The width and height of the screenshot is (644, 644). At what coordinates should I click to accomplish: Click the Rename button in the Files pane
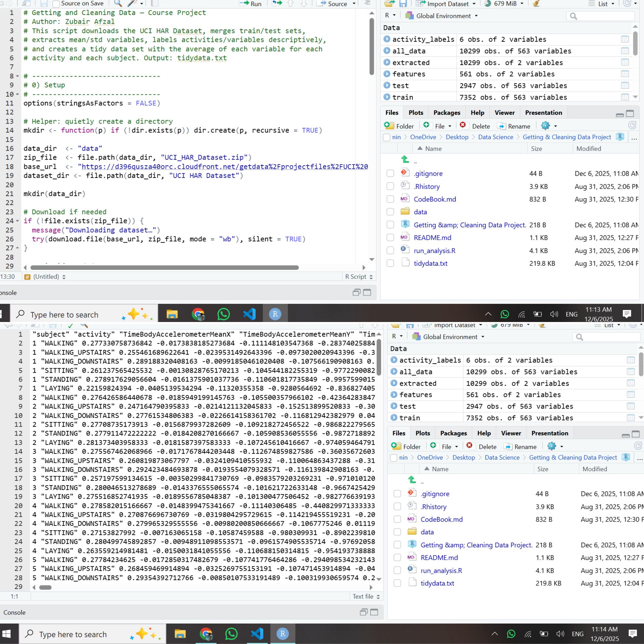[518, 126]
